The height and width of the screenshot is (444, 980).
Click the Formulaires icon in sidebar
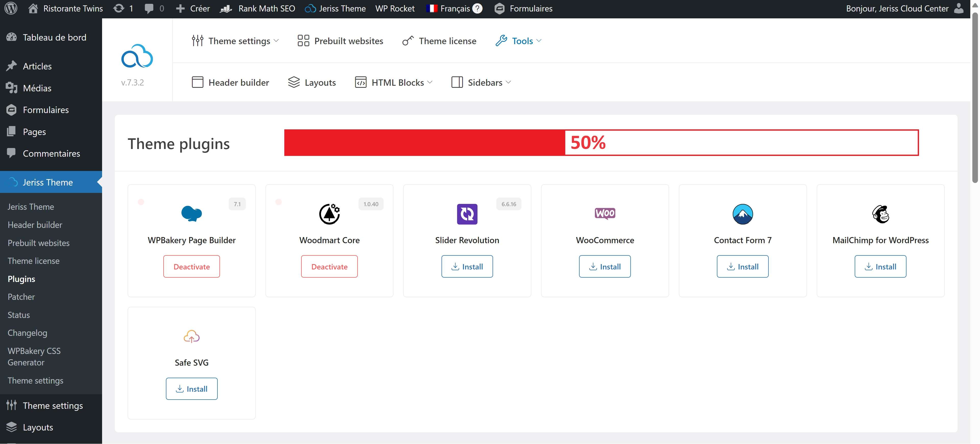11,109
